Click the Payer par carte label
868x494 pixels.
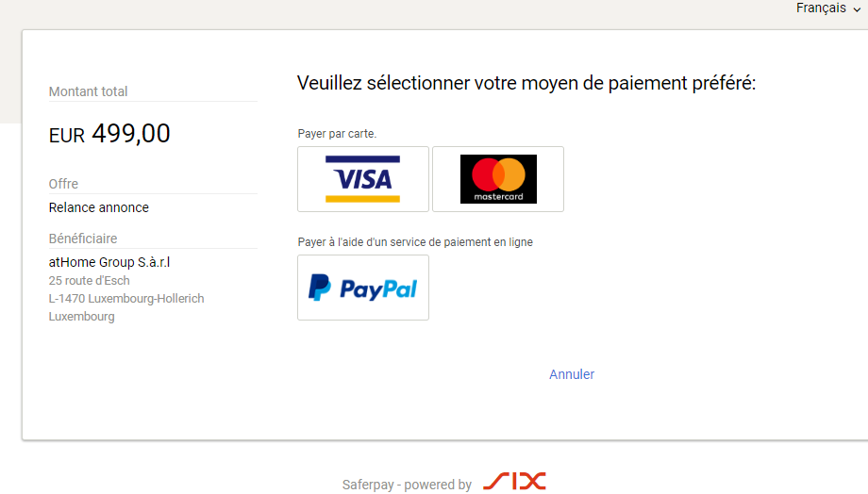337,134
